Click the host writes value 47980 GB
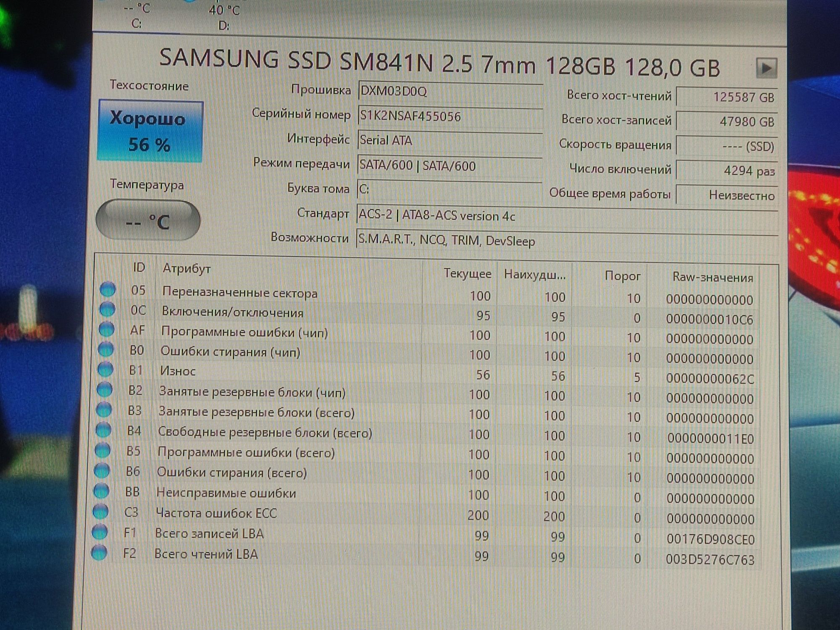This screenshot has width=840, height=630. (727, 122)
